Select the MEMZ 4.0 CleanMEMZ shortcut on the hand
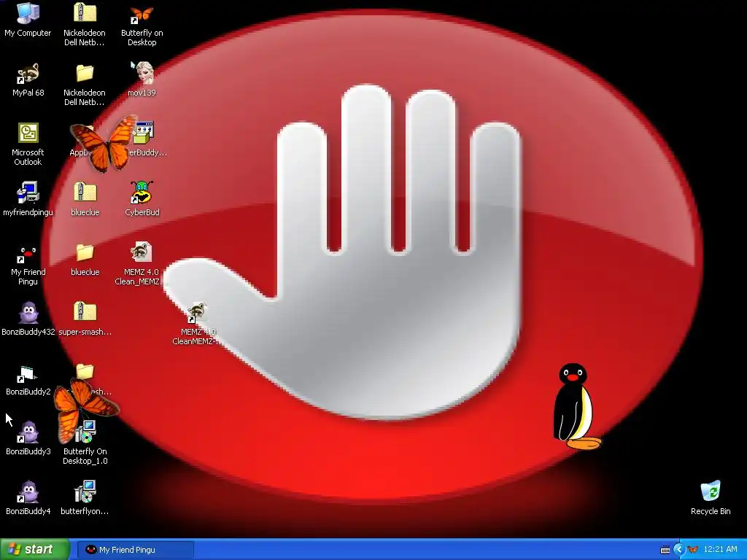This screenshot has width=747, height=560. (196, 313)
